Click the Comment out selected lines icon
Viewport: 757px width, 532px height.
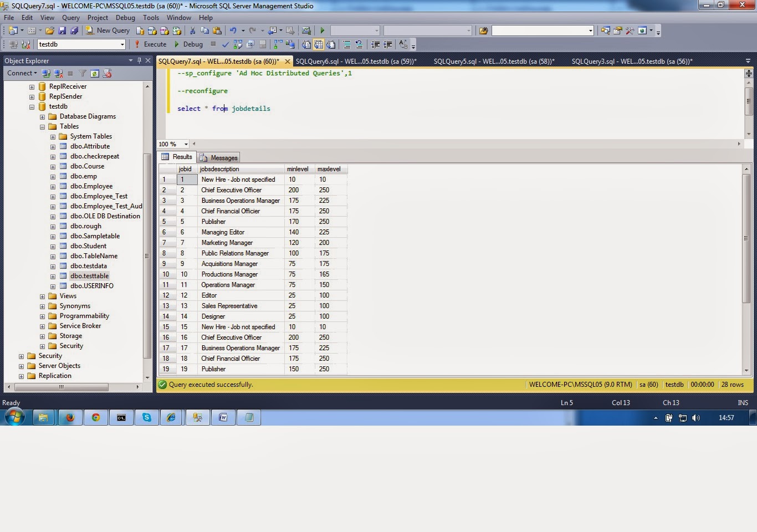pyautogui.click(x=347, y=44)
